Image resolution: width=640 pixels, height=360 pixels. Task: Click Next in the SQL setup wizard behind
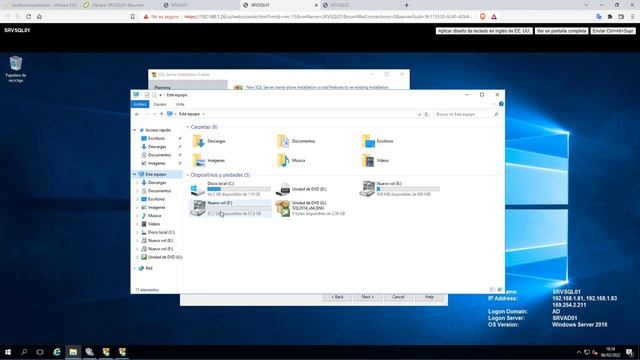click(x=367, y=297)
